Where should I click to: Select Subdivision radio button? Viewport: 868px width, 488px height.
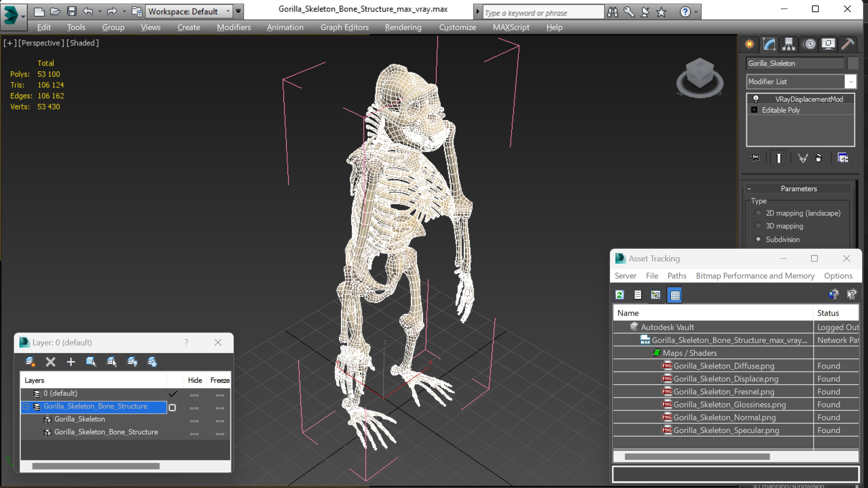pos(758,239)
